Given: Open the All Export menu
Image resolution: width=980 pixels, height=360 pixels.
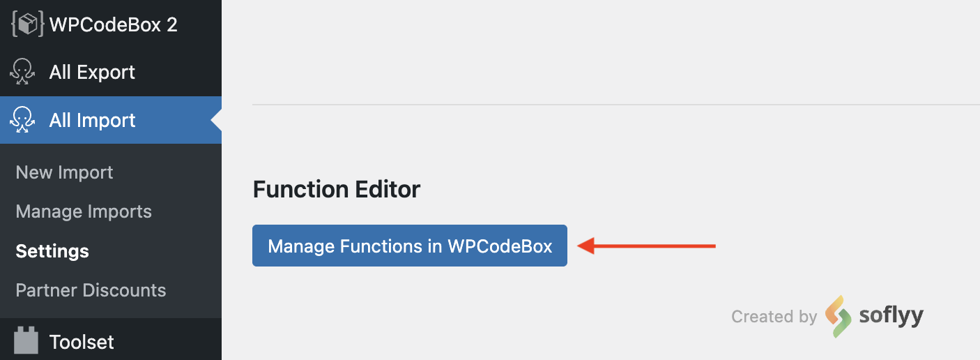Looking at the screenshot, I should point(111,72).
